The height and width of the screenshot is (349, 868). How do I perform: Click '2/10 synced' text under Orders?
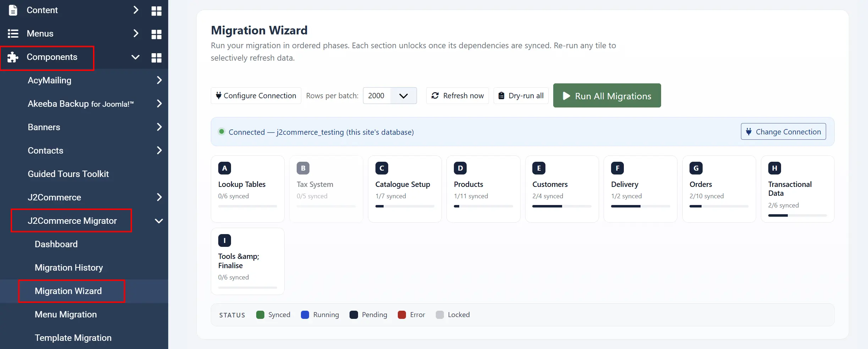point(707,196)
